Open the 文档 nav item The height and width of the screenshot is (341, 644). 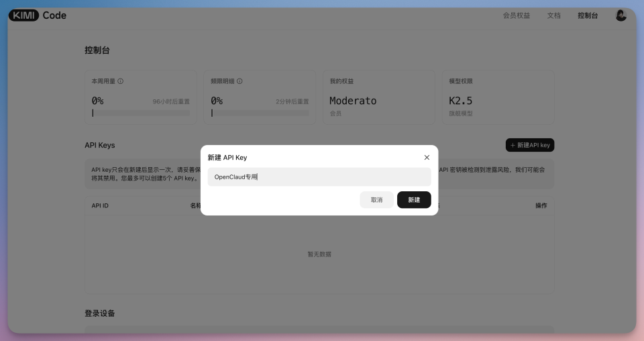553,15
